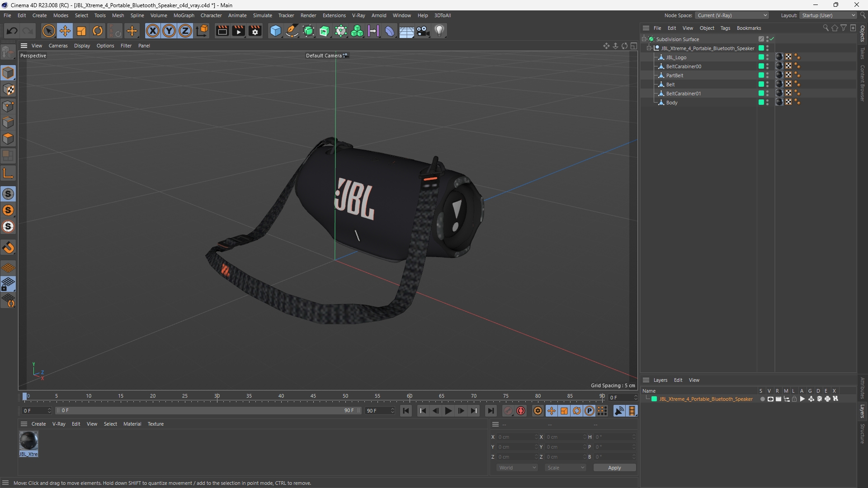The image size is (868, 488).
Task: Click the end frame 90 F stepper arrows
Action: pos(392,411)
